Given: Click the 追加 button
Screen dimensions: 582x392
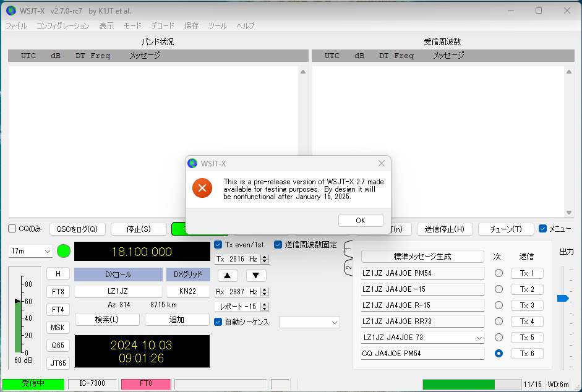Looking at the screenshot, I should pyautogui.click(x=177, y=319).
